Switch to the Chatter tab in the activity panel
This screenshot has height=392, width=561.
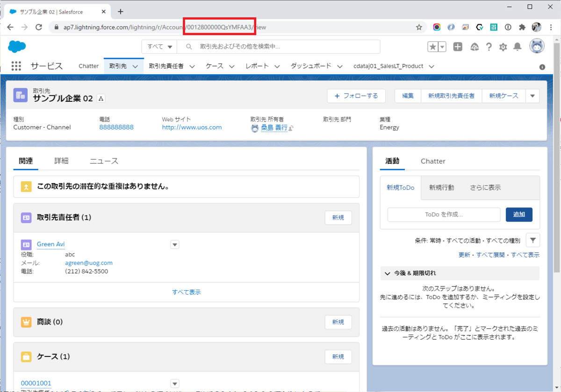(433, 161)
